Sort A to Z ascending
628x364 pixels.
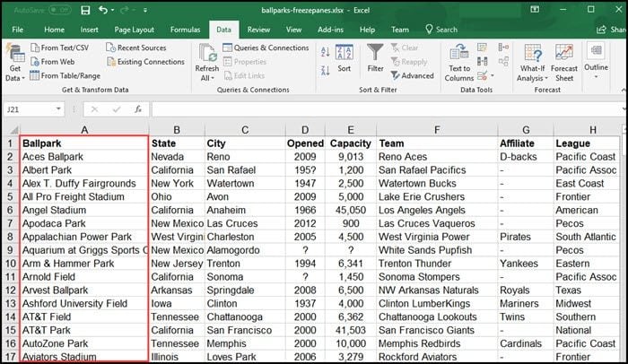[x=325, y=52]
